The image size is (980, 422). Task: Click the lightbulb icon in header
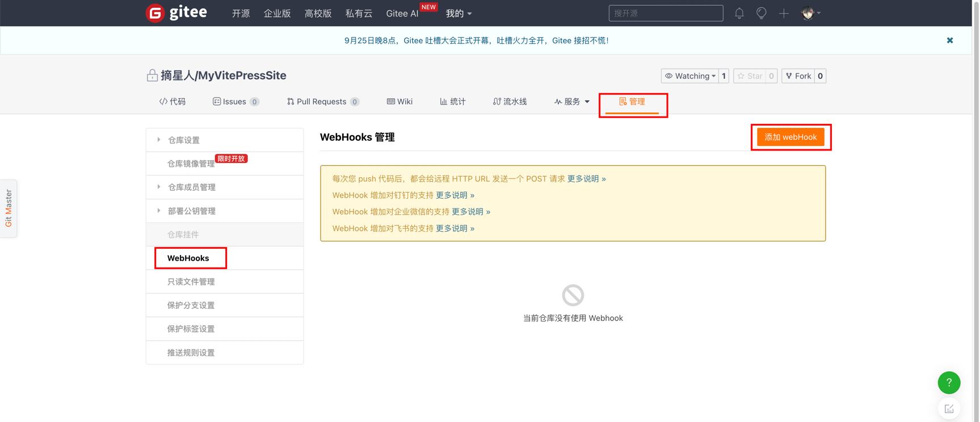761,13
